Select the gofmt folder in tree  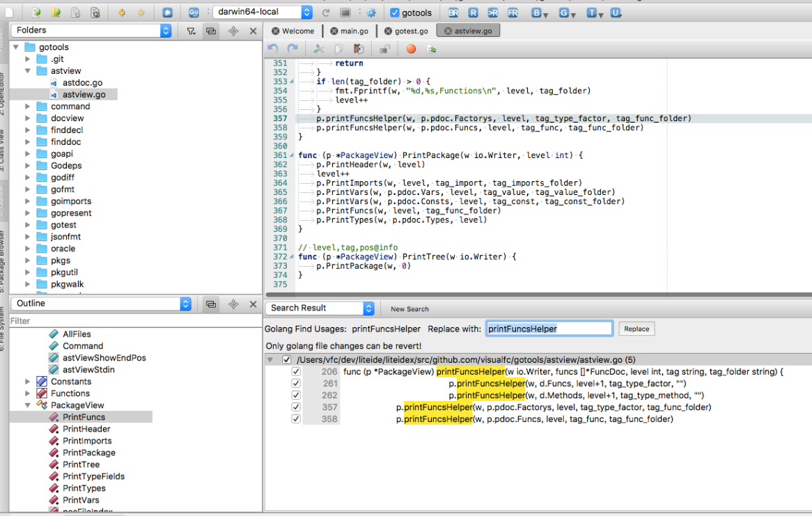[62, 189]
